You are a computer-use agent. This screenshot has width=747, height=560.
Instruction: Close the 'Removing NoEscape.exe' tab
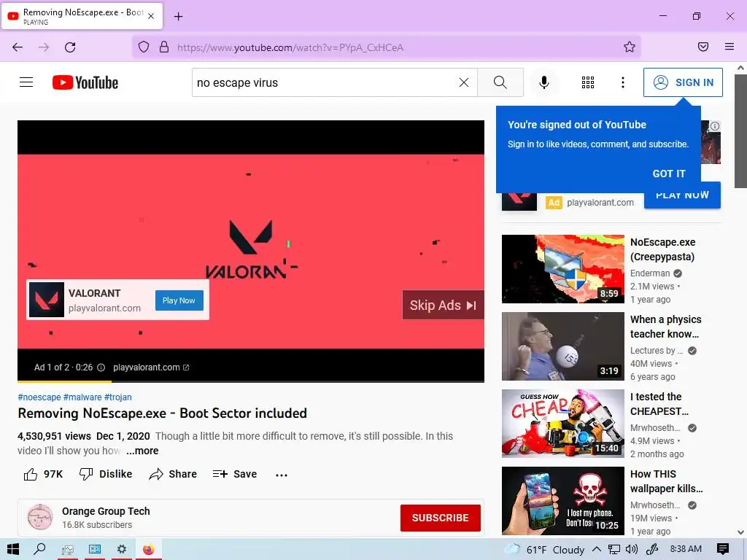[151, 16]
